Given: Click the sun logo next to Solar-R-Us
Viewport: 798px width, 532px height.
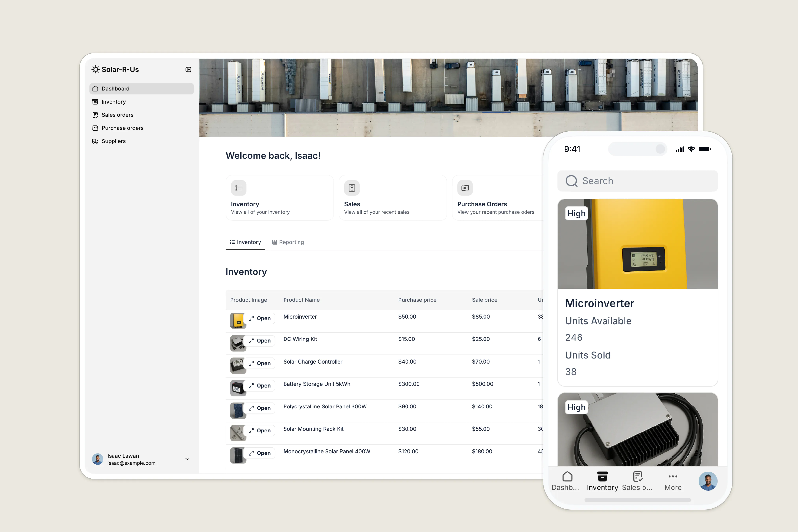Looking at the screenshot, I should point(95,69).
